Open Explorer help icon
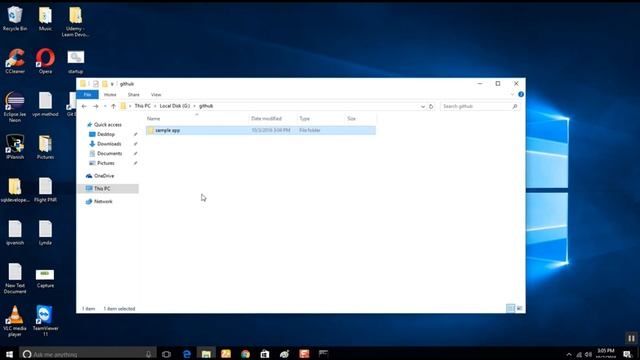 (x=521, y=94)
